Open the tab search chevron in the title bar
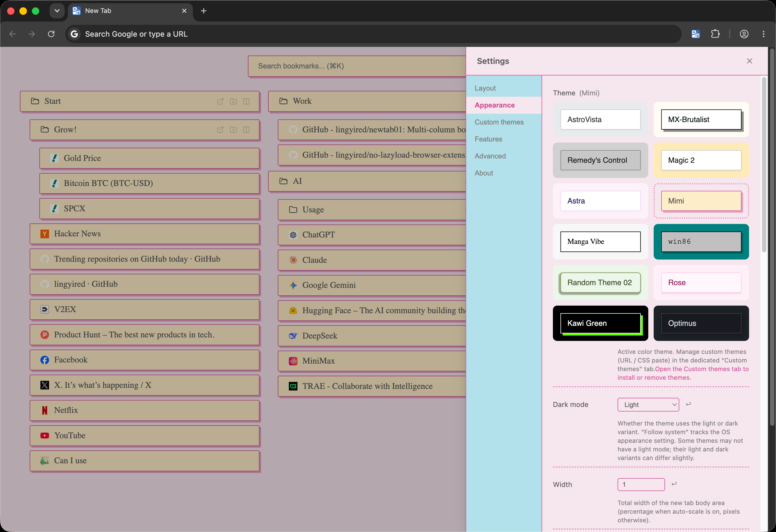 pos(57,11)
